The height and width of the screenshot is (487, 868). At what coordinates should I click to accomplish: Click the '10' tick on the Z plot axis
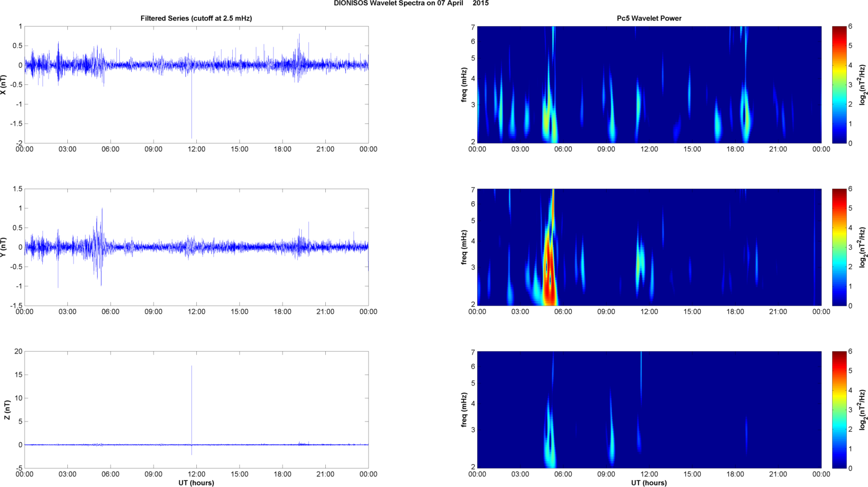(x=19, y=398)
